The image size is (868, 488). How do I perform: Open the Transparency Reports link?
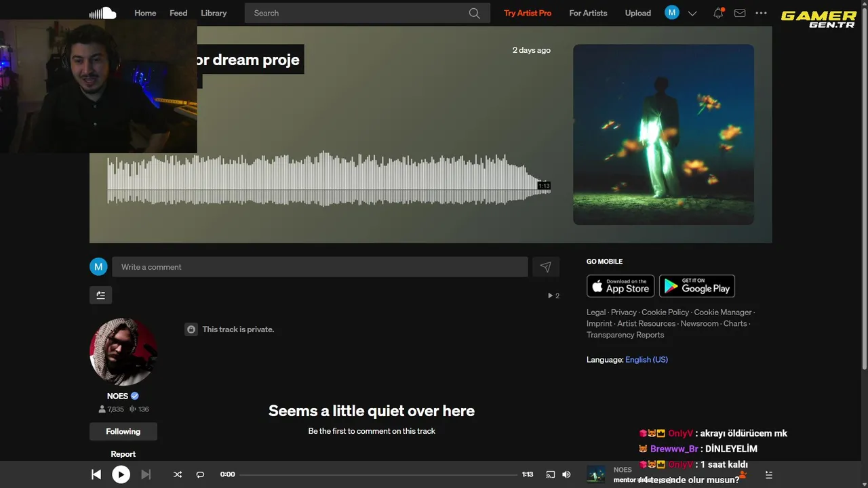(625, 335)
